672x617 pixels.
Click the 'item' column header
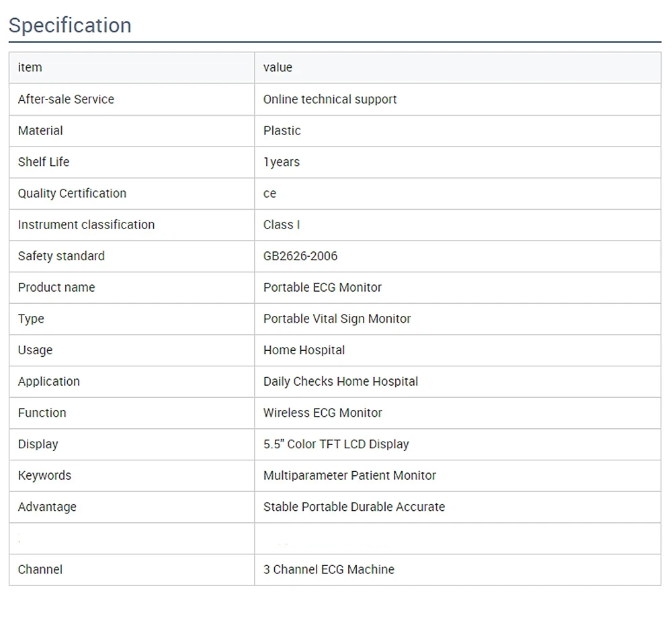(30, 67)
